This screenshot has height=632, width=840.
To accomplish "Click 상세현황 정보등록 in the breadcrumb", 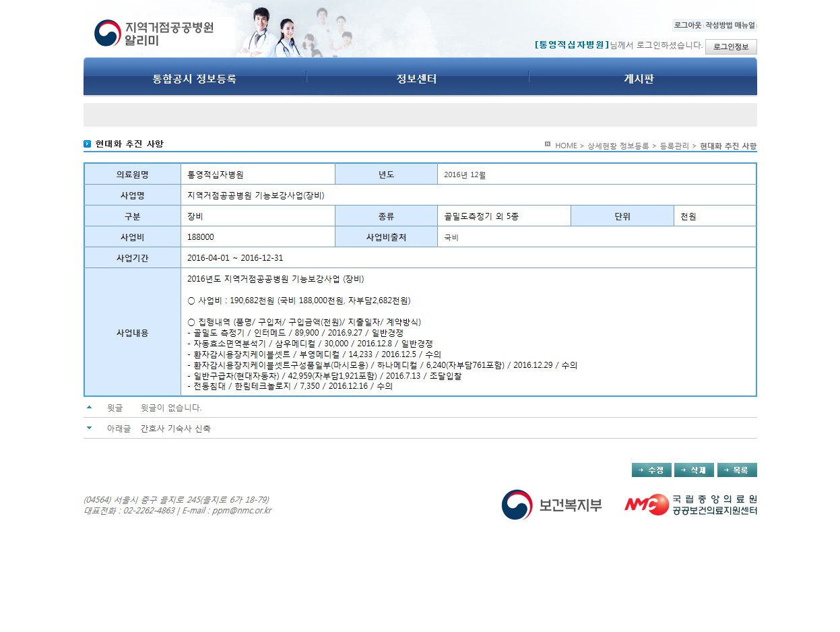I will click(618, 146).
